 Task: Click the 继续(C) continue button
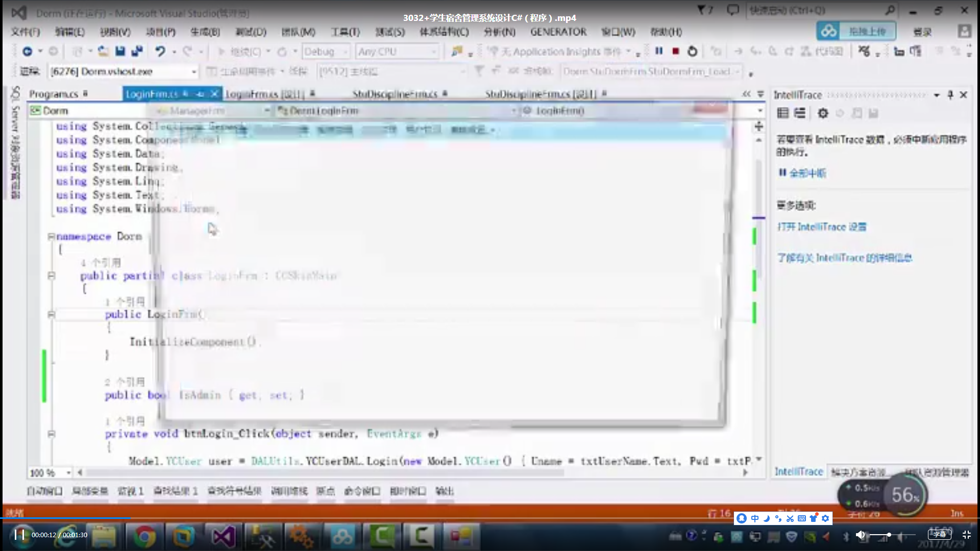pyautogui.click(x=240, y=52)
